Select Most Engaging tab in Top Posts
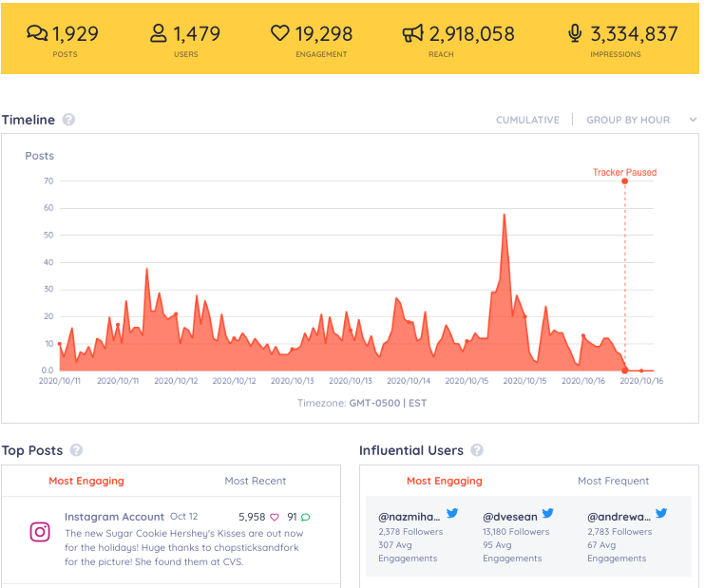Image resolution: width=705 pixels, height=588 pixels. (x=86, y=481)
